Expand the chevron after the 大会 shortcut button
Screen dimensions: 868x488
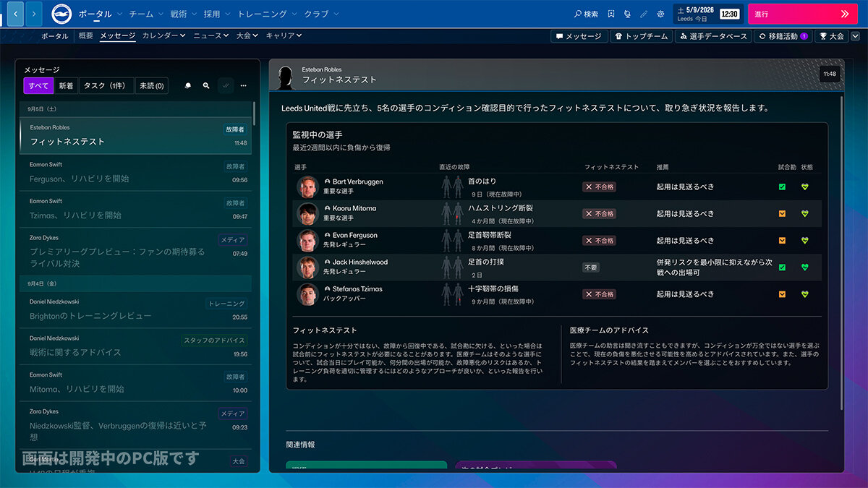tap(855, 36)
